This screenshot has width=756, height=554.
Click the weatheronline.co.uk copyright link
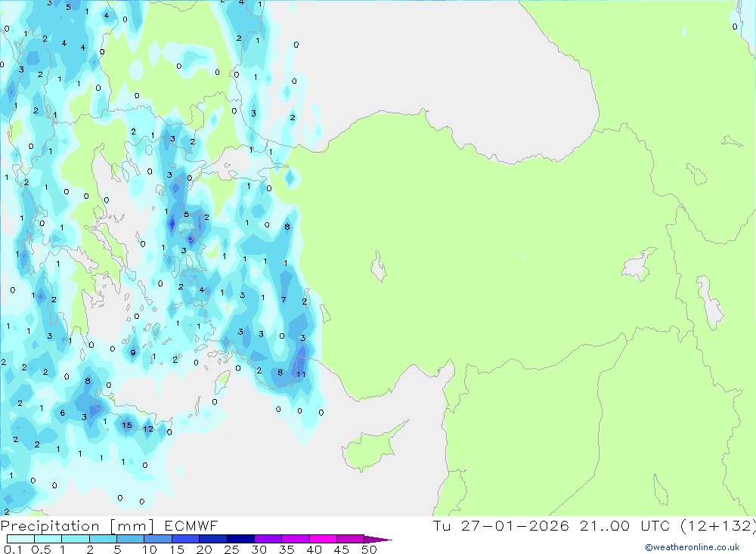tap(692, 547)
